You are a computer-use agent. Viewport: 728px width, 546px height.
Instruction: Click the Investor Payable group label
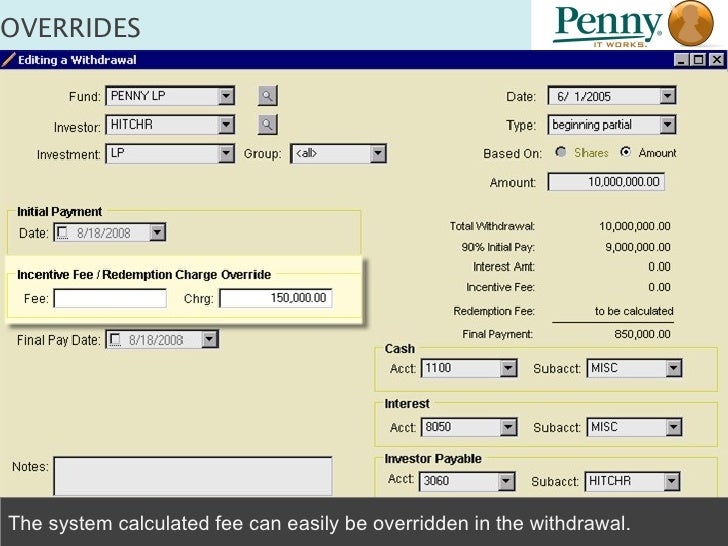433,459
